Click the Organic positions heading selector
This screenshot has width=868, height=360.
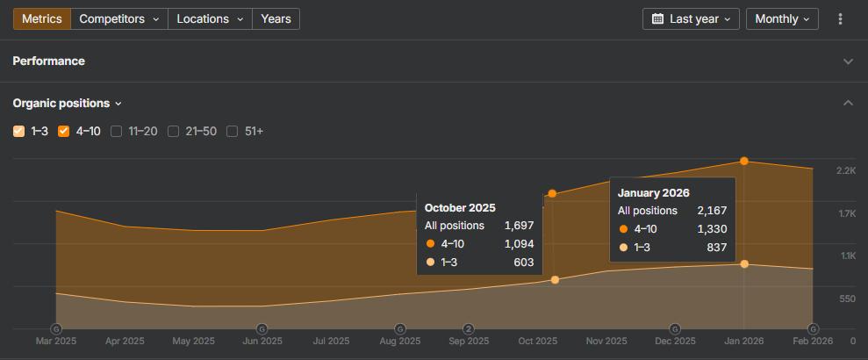click(x=67, y=104)
